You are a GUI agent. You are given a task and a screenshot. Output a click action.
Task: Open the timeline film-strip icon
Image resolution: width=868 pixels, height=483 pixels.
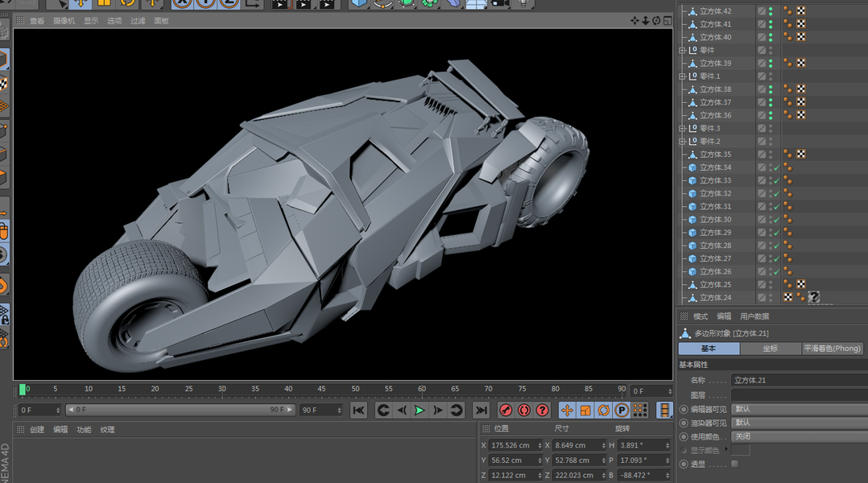click(663, 410)
